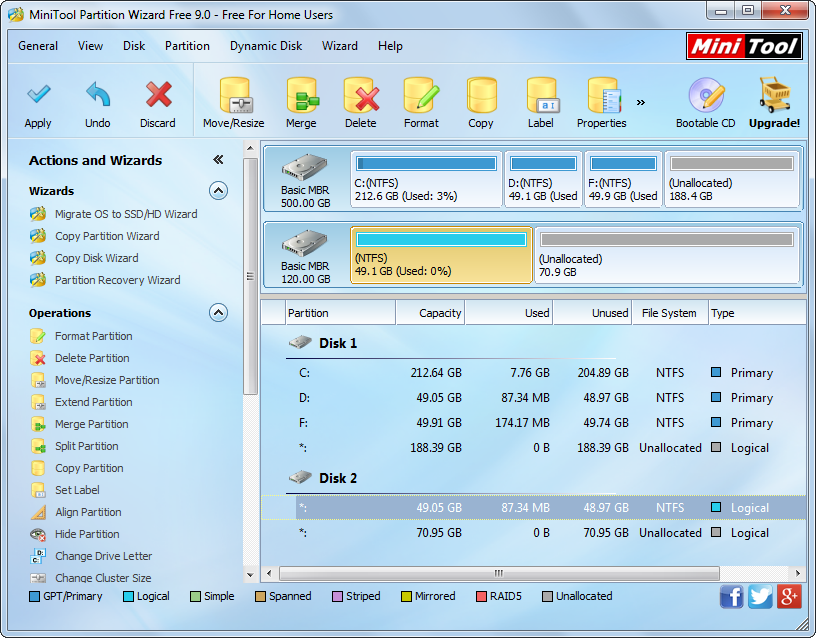The width and height of the screenshot is (816, 638).
Task: Open the Partition menu
Action: [x=187, y=46]
